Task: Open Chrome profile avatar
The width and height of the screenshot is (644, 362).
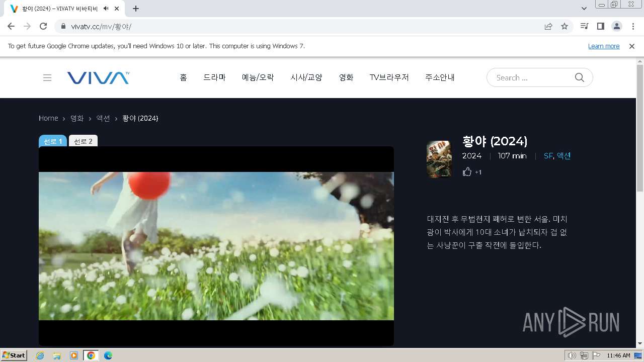Action: (x=616, y=26)
